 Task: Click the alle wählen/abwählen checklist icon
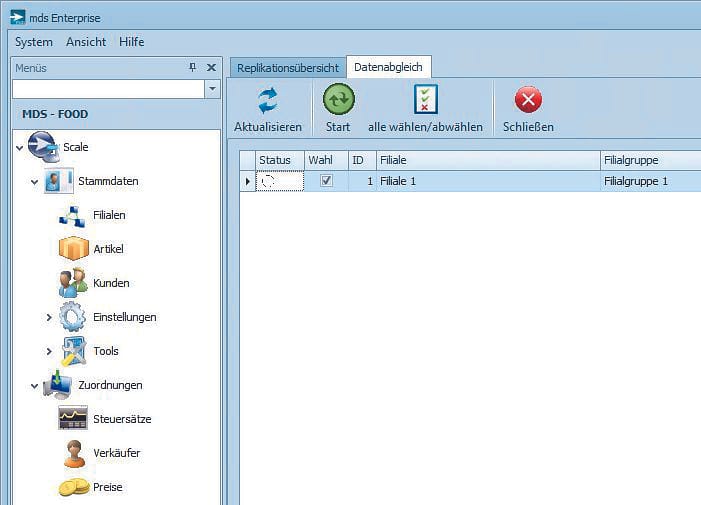click(425, 101)
